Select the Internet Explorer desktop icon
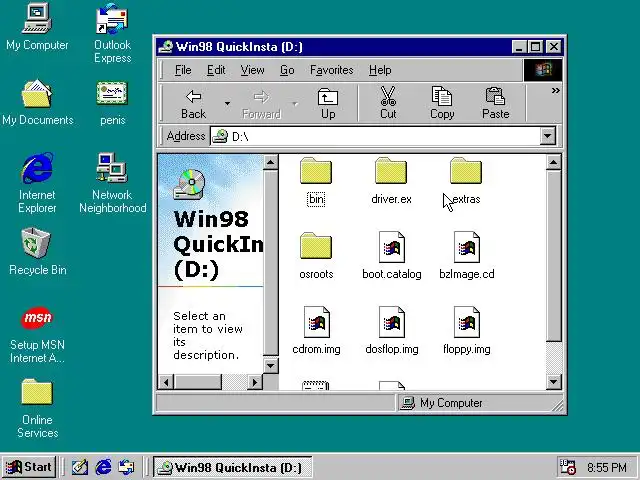Screen dimensions: 640x480 click(37, 182)
